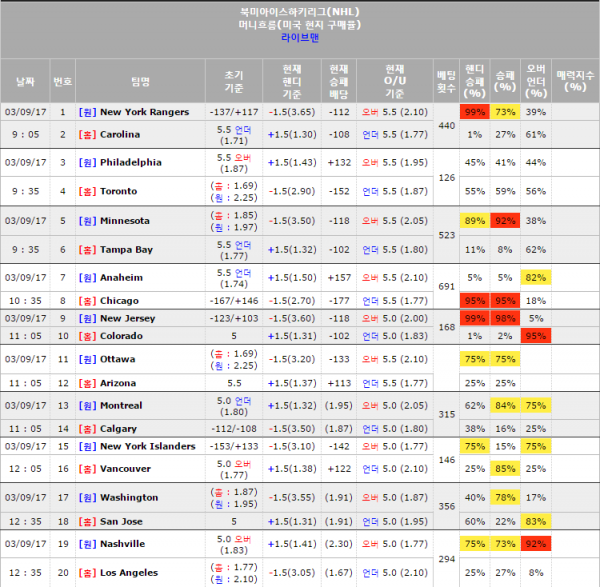Select the Washington team name
Viewport: 600px width, 587px height.
pos(129,498)
